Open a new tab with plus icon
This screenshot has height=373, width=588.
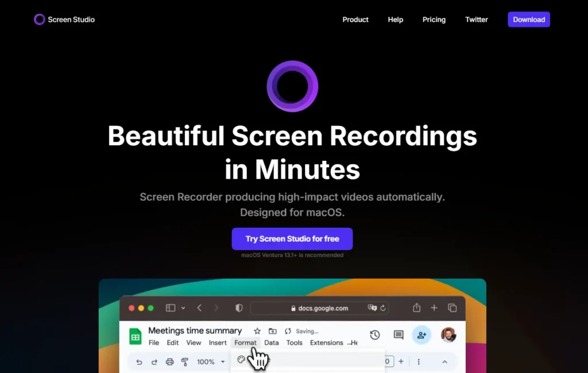[x=434, y=308]
